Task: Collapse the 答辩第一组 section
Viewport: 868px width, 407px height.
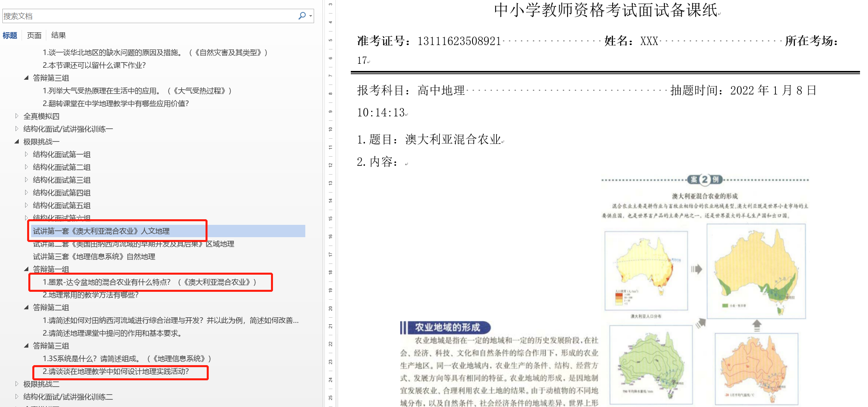Action: point(26,269)
